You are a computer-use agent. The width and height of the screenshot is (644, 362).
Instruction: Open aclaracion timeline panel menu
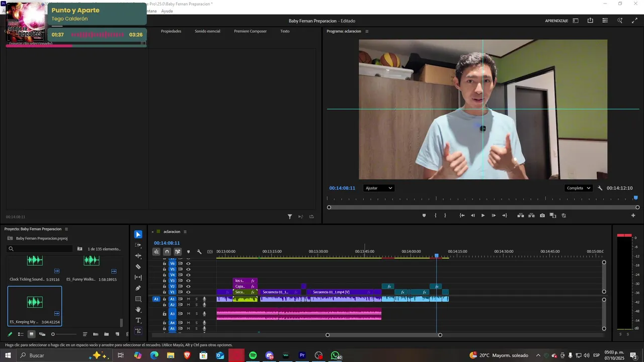(185, 232)
